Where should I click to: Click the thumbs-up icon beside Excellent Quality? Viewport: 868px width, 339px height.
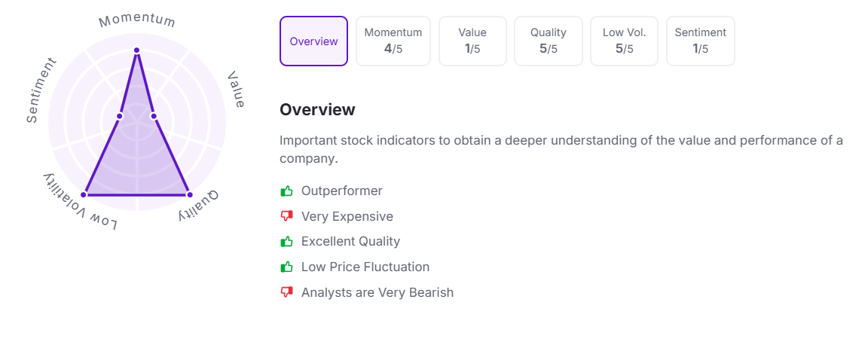coord(286,242)
